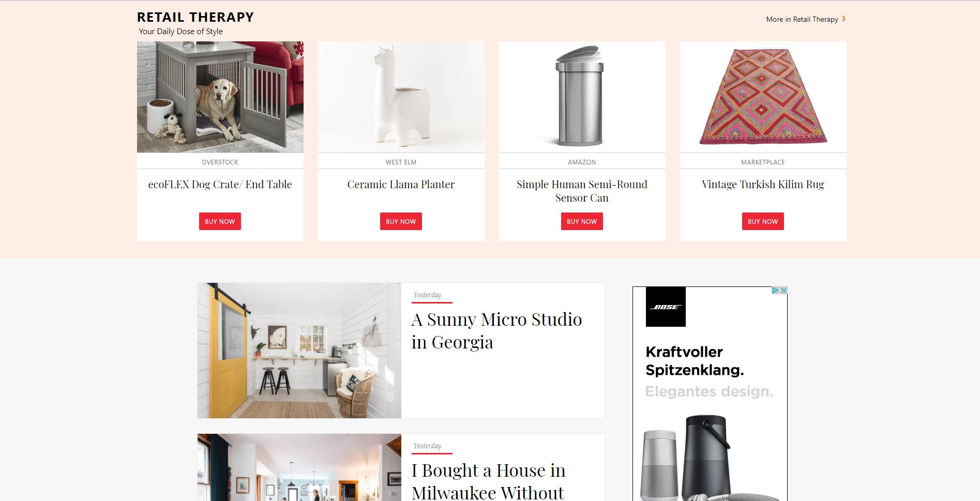Click the Bose speakers image in ad
The image size is (980, 501).
click(x=710, y=458)
